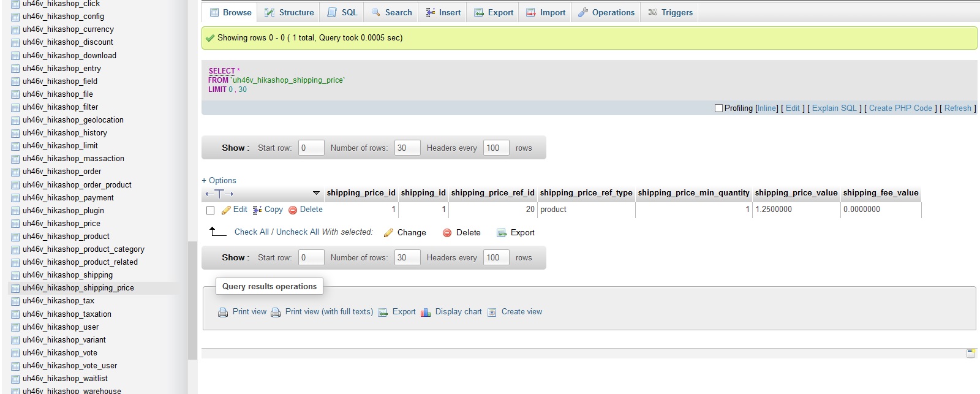Select uh46v_hikashop_geolocation table
The image size is (980, 394).
73,120
